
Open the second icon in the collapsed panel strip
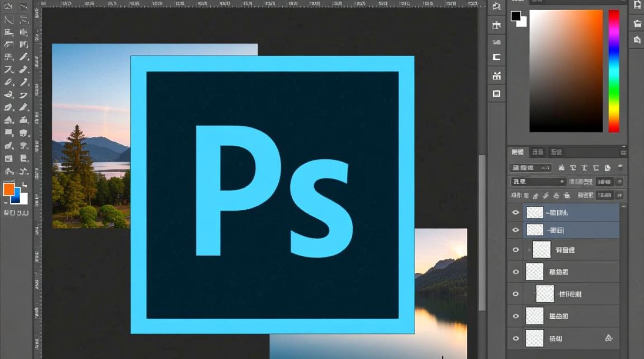496,24
